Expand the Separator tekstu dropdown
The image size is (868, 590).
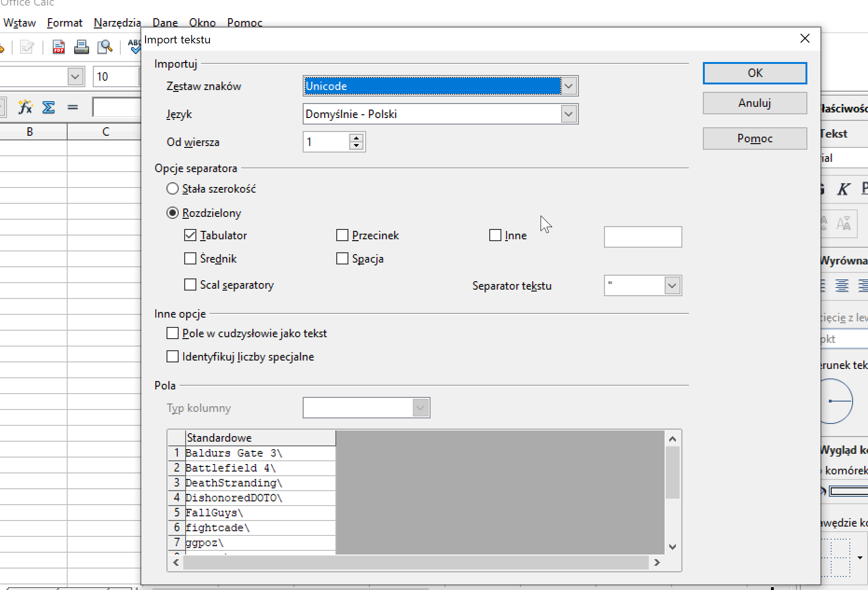point(672,286)
